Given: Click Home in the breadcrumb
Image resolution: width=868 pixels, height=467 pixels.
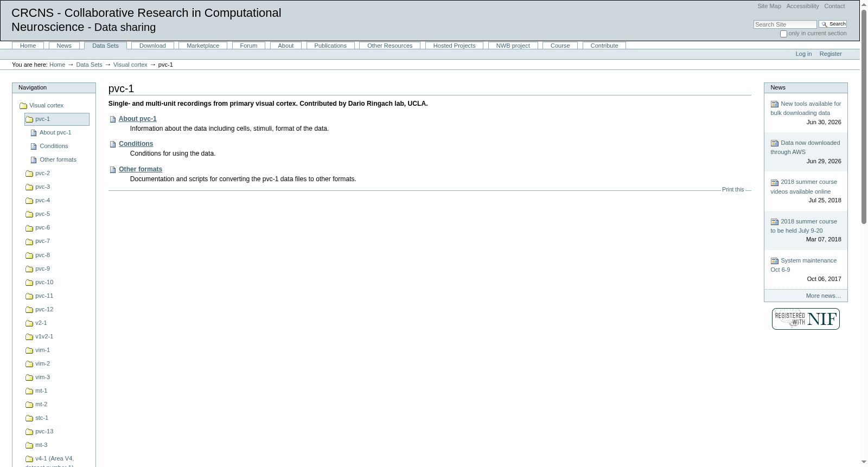Looking at the screenshot, I should [x=57, y=65].
